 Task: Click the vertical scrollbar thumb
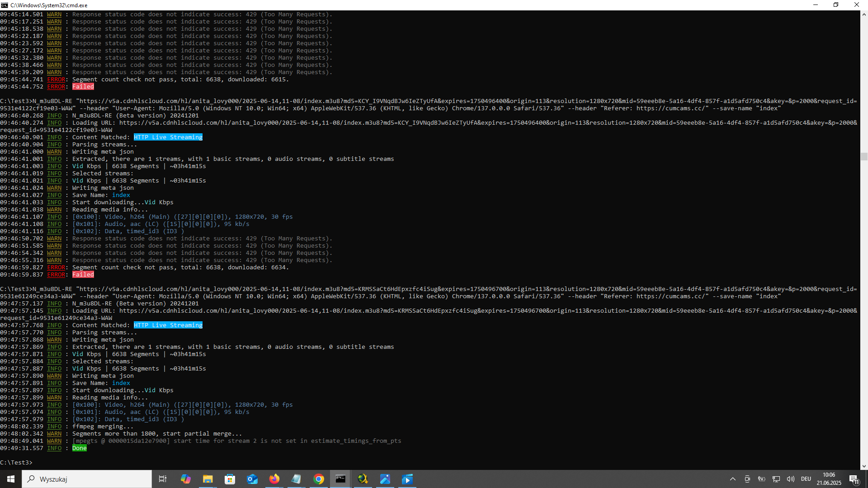click(864, 156)
